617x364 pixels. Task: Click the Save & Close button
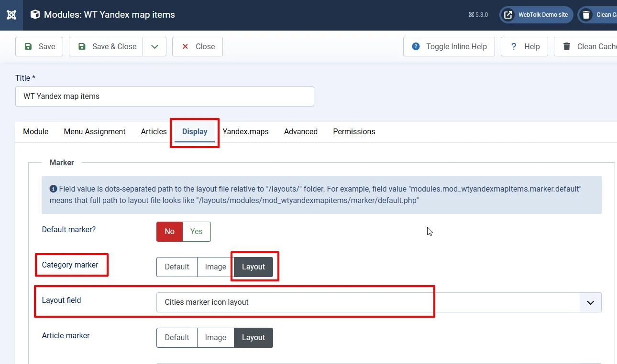pos(106,46)
